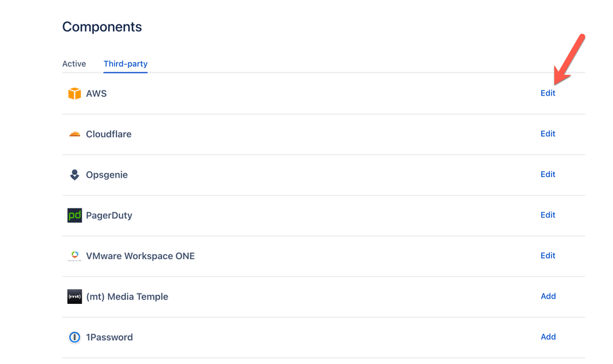The width and height of the screenshot is (613, 364).
Task: Select the Third-party tab
Action: pos(125,64)
